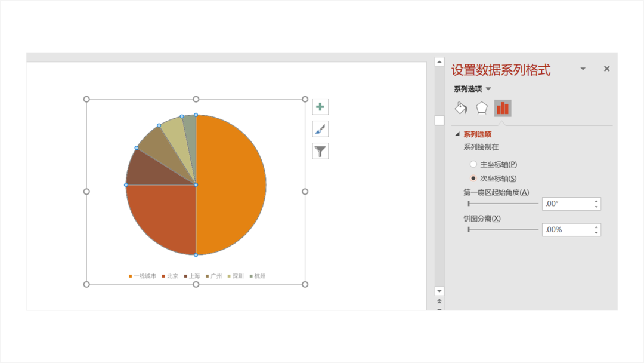Click the vertical scrollbar thumb
Image resolution: width=644 pixels, height=363 pixels.
439,120
